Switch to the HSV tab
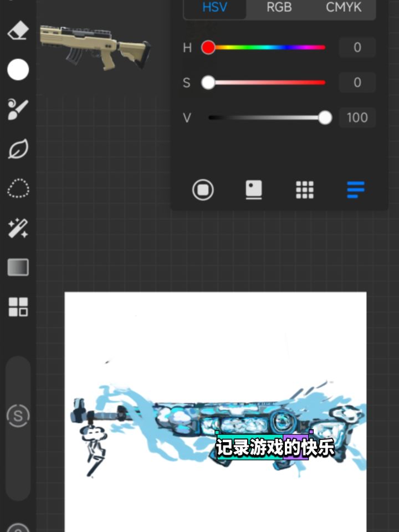This screenshot has width=399, height=532. 214,7
